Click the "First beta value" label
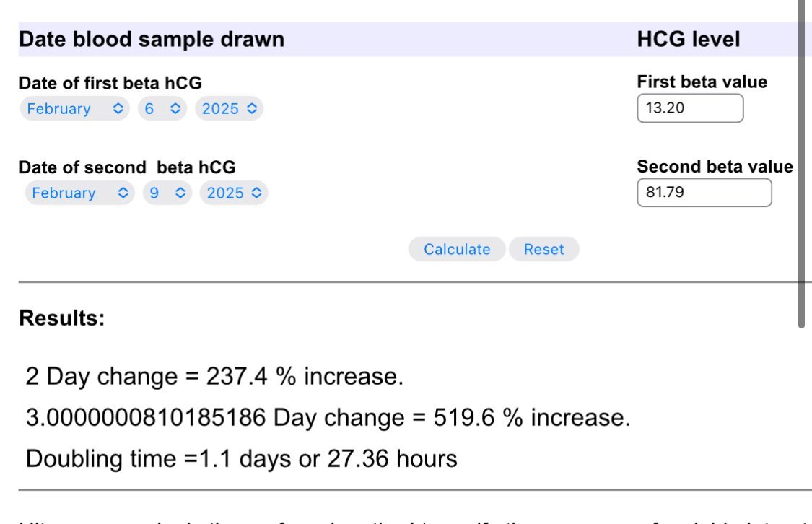The height and width of the screenshot is (524, 812). [x=702, y=82]
